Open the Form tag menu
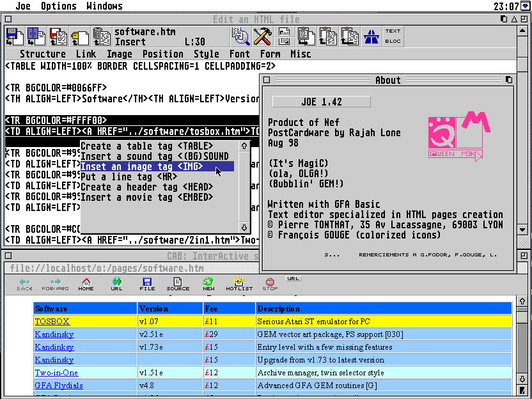This screenshot has width=532, height=399. click(270, 54)
